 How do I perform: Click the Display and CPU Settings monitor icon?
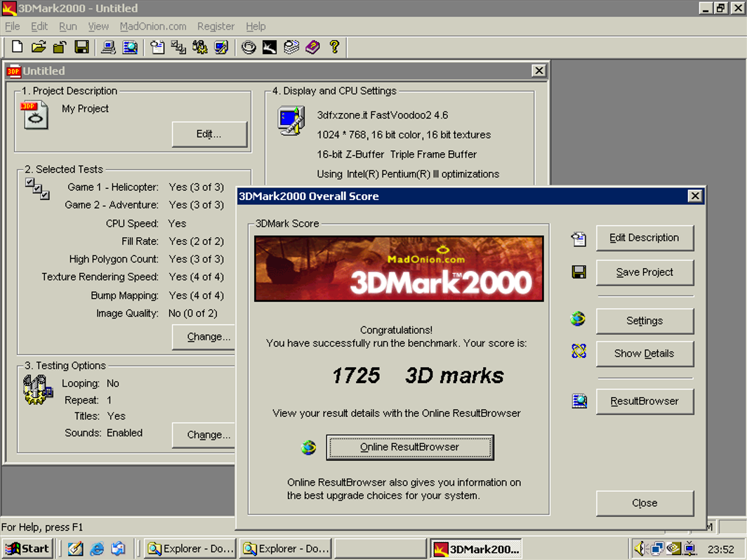291,121
